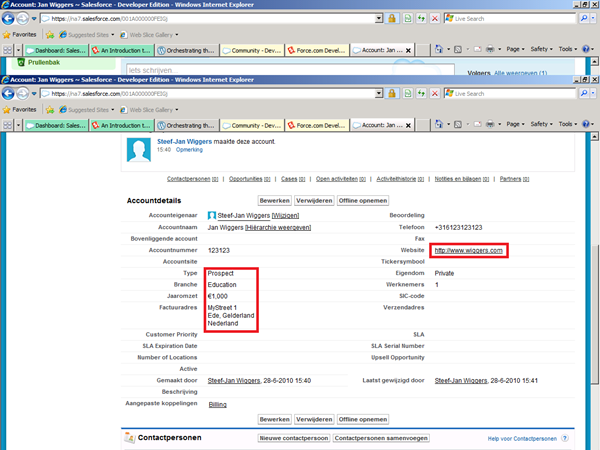Image resolution: width=600 pixels, height=450 pixels.
Task: Expand Suggested Sites dropdown in front window
Action: 112,110
